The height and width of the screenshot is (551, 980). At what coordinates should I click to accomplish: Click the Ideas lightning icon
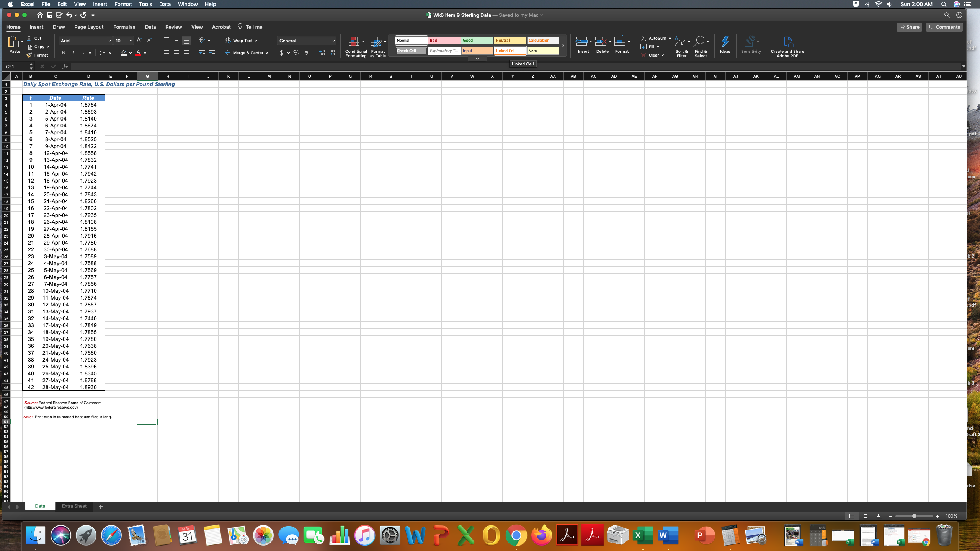click(x=725, y=42)
